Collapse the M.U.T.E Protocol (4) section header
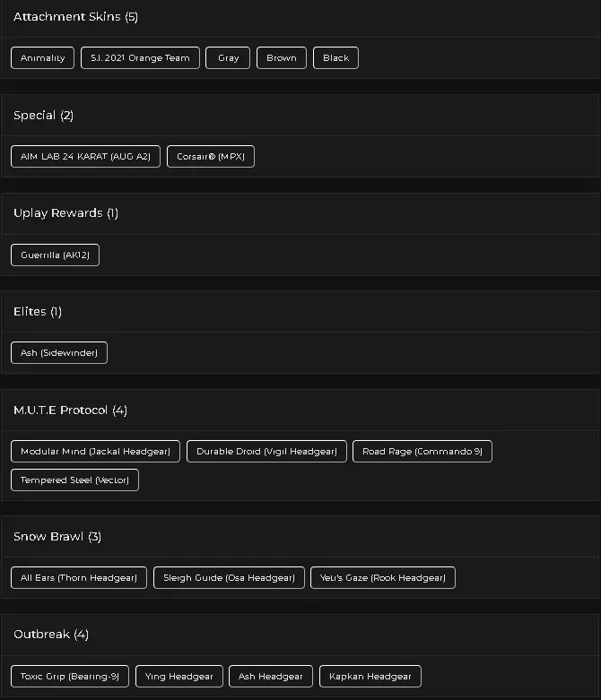 pyautogui.click(x=71, y=410)
